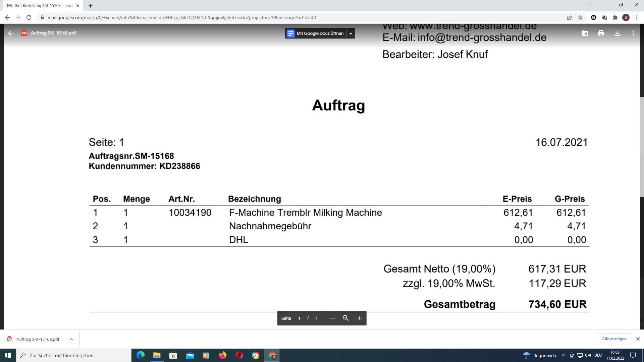Zoom out of the PDF
Screen dimensions: 644x362
332,318
